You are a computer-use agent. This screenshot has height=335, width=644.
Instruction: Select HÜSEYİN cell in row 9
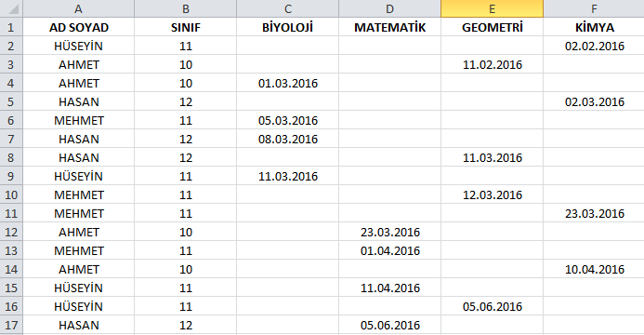click(x=78, y=176)
